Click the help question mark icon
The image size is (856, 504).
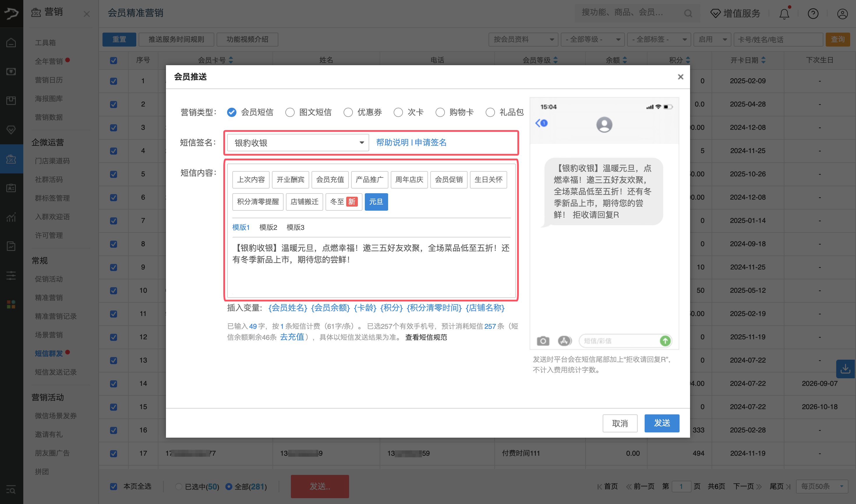click(813, 14)
